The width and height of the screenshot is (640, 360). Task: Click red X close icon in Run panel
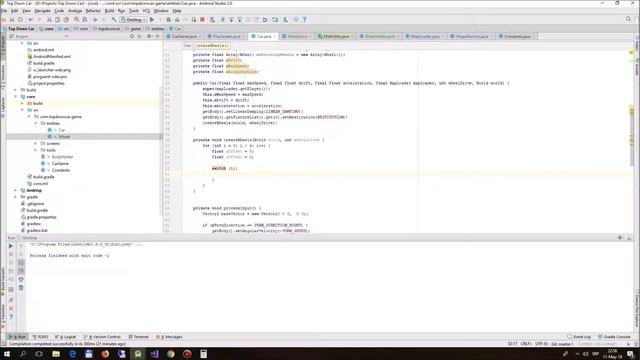pyautogui.click(x=11, y=309)
